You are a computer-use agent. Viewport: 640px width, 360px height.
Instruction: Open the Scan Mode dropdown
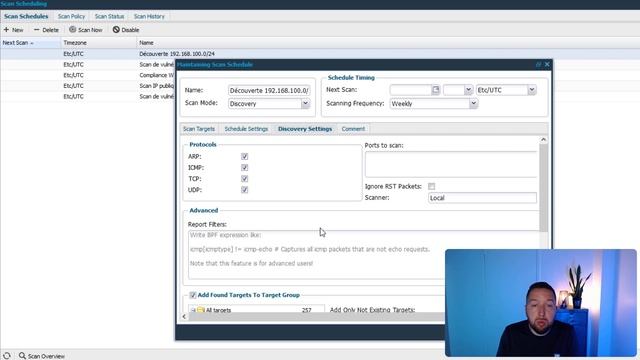pos(305,104)
